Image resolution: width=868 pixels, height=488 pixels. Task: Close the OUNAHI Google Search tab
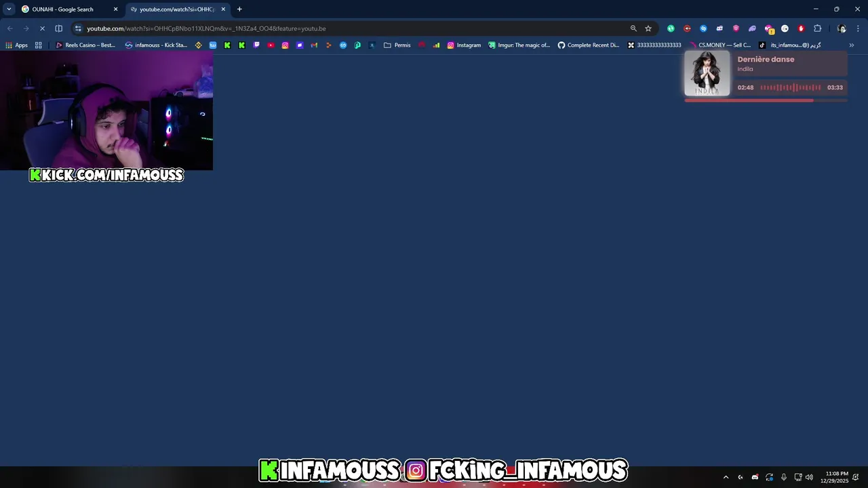tap(115, 9)
